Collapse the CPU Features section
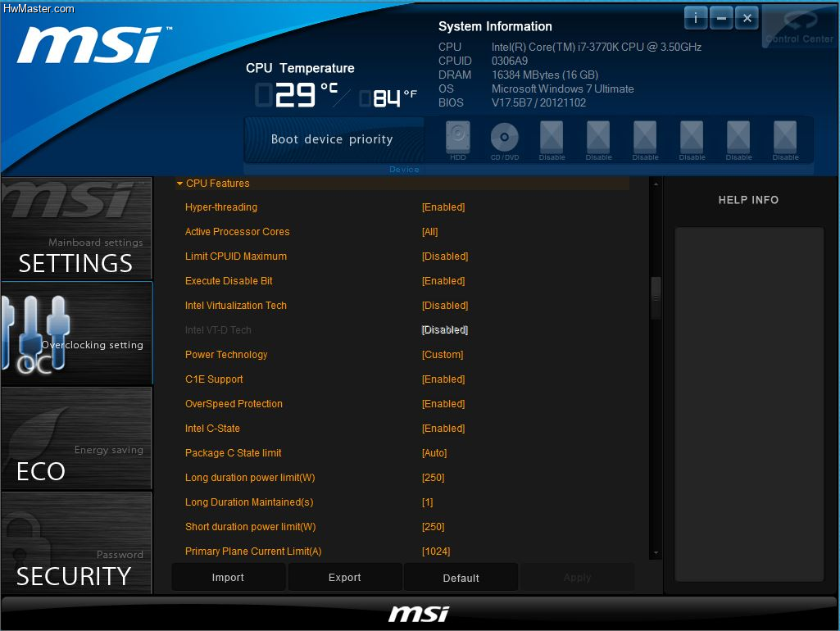Image resolution: width=840 pixels, height=631 pixels. (x=180, y=184)
